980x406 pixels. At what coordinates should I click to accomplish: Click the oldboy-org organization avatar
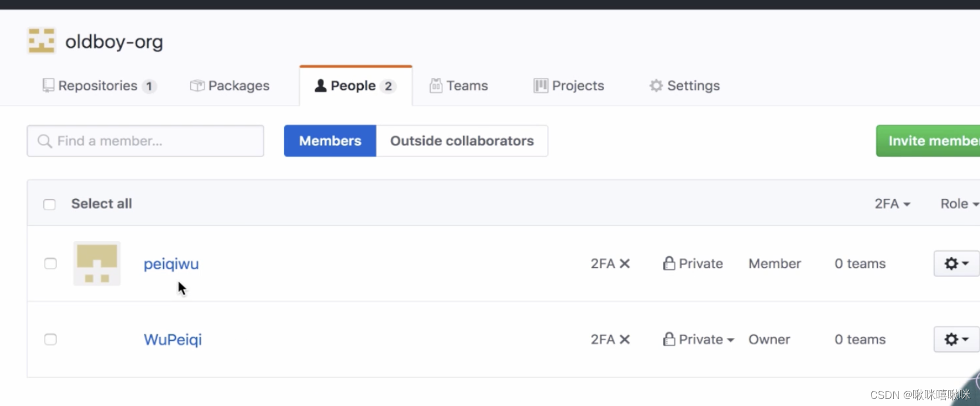[41, 41]
